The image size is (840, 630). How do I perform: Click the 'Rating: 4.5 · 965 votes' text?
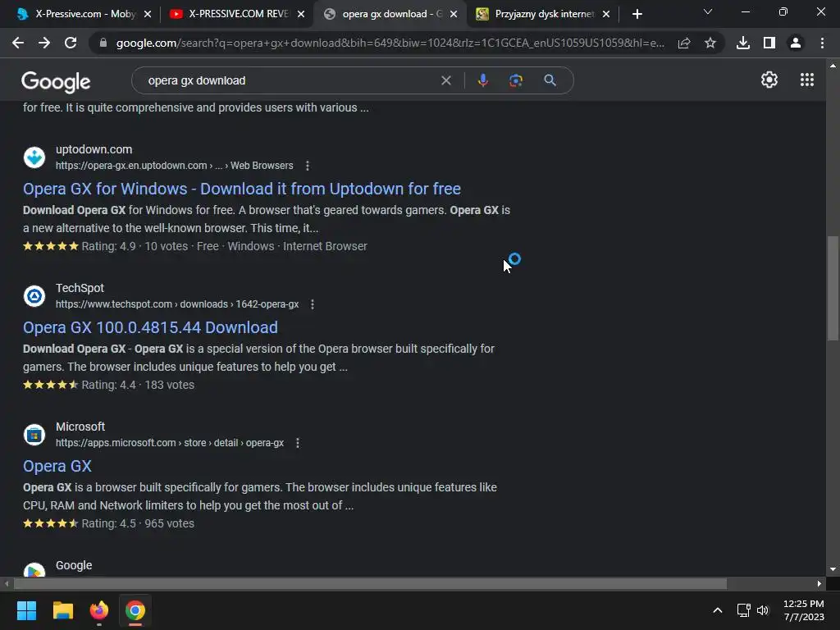[x=138, y=523]
